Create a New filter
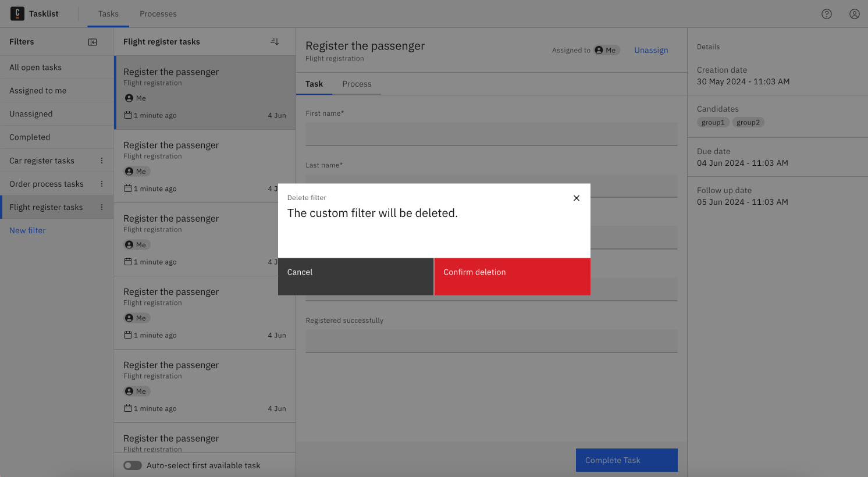This screenshot has height=477, width=868. (27, 230)
